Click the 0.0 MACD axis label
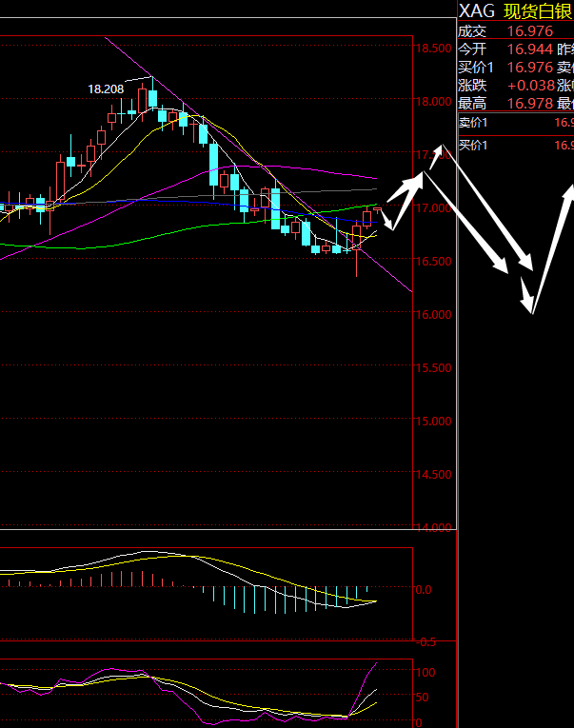Screen dimensions: 574x728 [x=424, y=590]
